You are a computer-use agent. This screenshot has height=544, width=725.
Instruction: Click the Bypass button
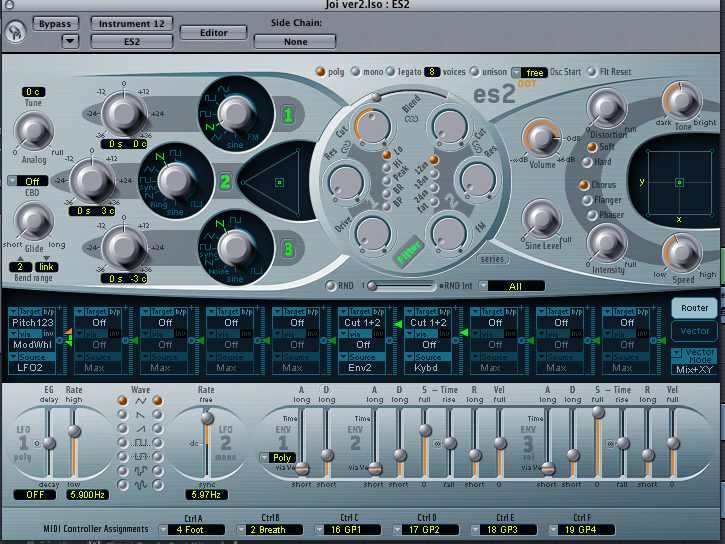[55, 24]
